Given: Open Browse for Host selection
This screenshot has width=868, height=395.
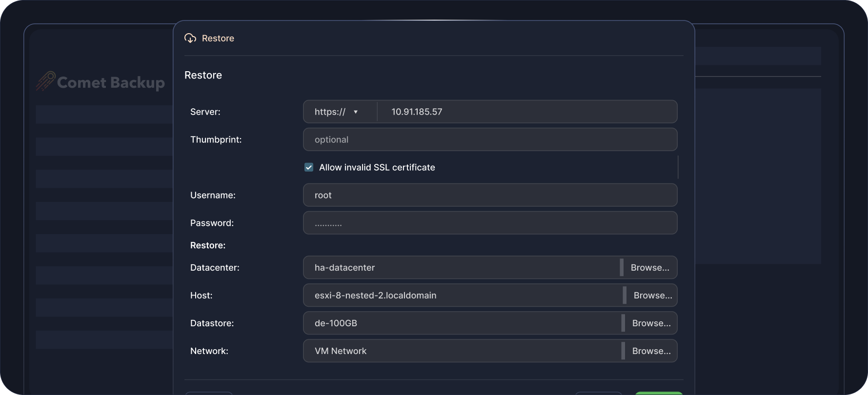Looking at the screenshot, I should (652, 296).
